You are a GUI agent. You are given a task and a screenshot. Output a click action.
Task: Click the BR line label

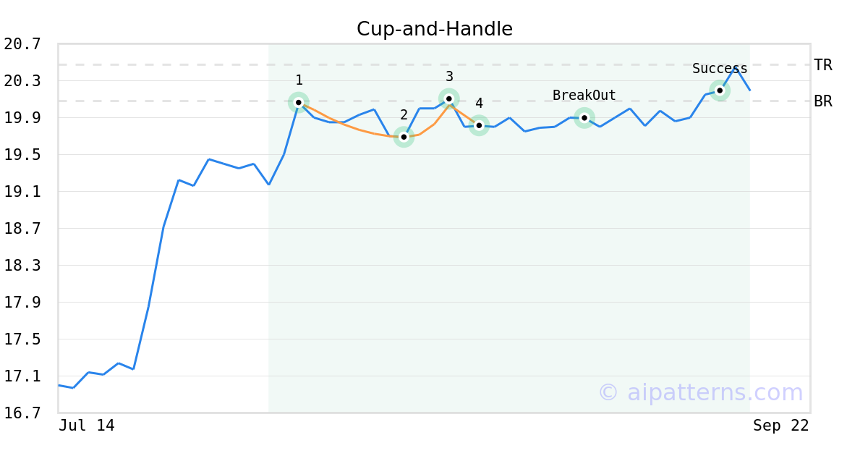click(x=823, y=101)
